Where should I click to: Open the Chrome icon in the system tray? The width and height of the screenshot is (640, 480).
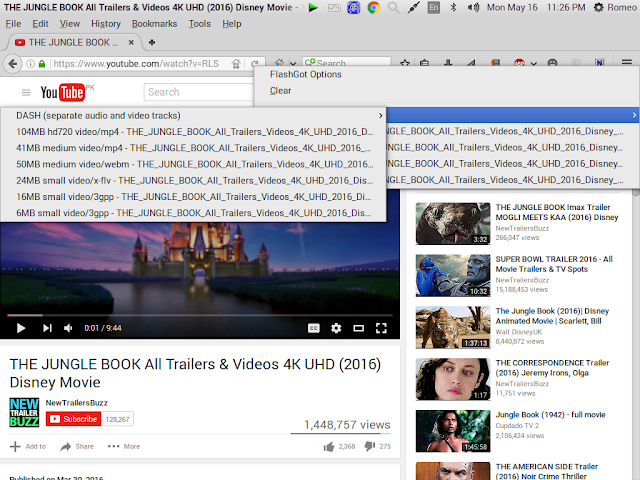pos(373,7)
